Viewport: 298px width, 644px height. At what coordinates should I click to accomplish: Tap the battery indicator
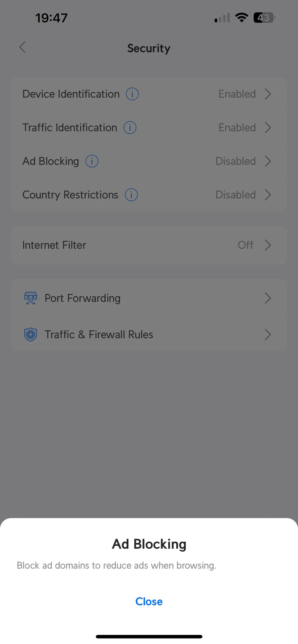point(263,17)
